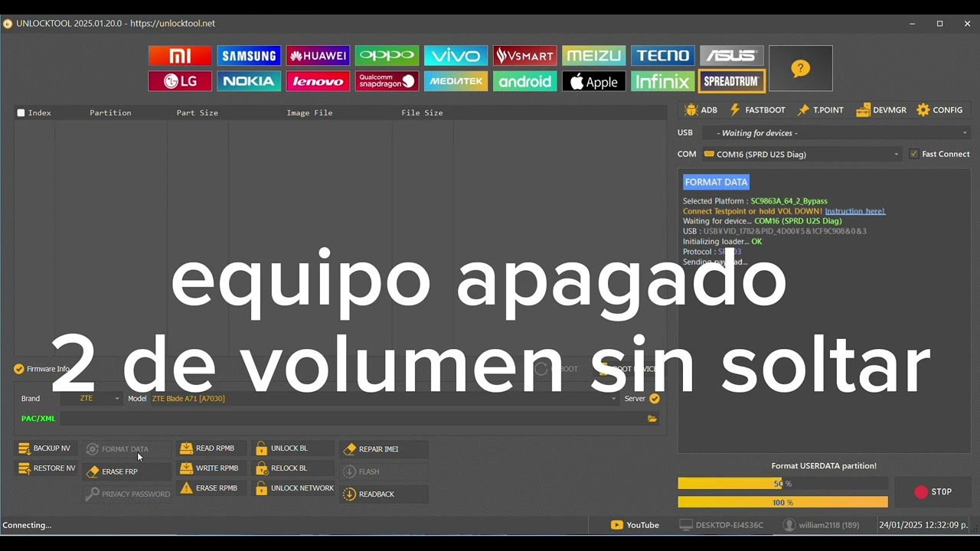980x551 pixels.
Task: Click the PRIVACY PASSWORD button
Action: click(x=128, y=494)
